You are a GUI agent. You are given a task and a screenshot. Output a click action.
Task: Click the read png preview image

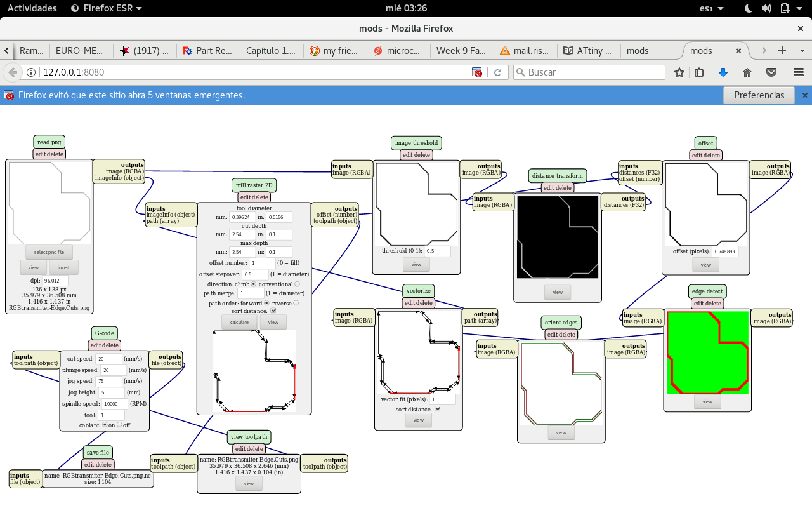tap(50, 203)
